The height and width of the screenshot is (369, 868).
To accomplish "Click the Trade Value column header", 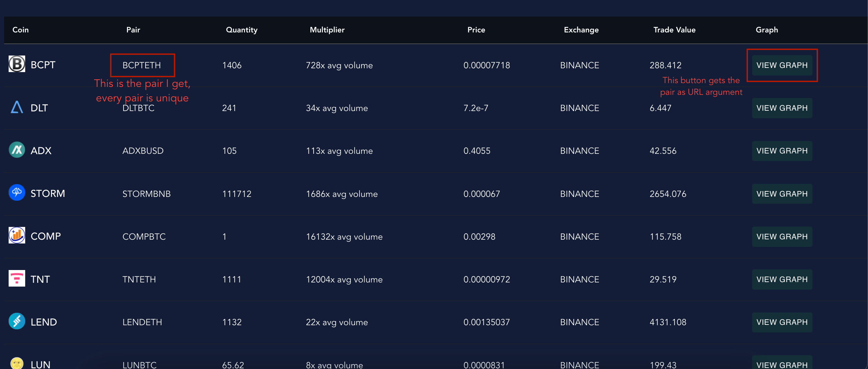I will [674, 30].
